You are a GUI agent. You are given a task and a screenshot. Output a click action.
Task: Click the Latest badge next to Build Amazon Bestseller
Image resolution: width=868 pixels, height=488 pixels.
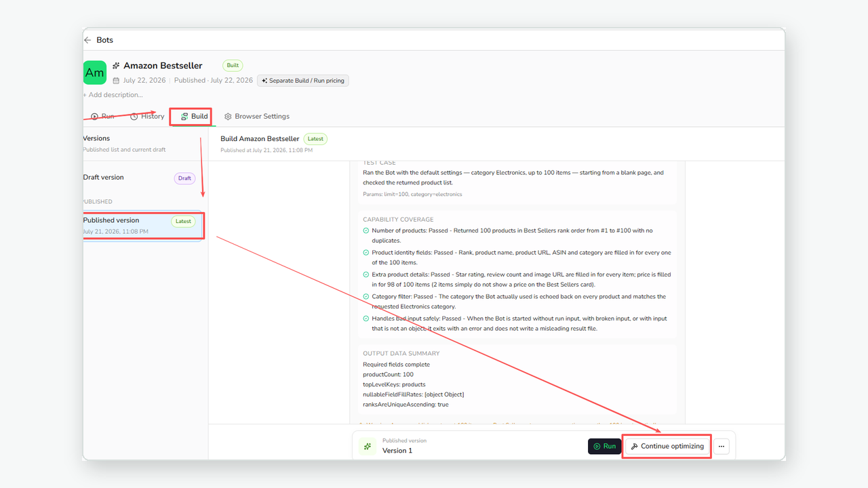315,139
